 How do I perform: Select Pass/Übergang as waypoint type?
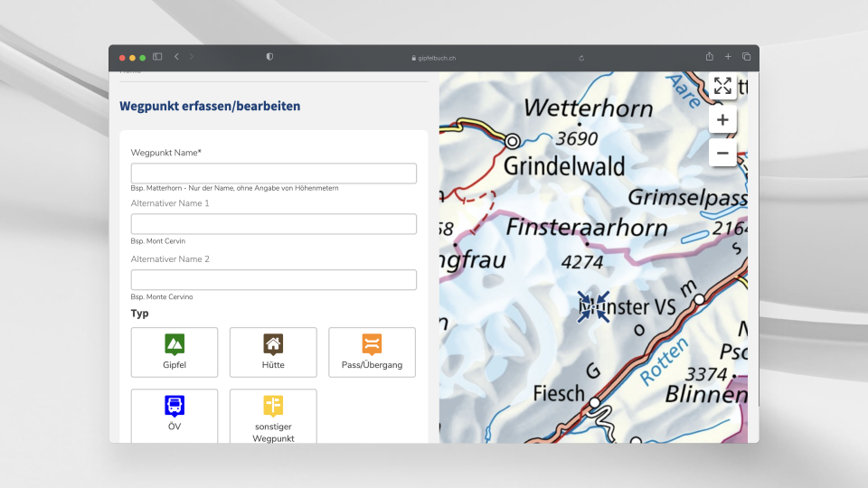click(x=372, y=352)
